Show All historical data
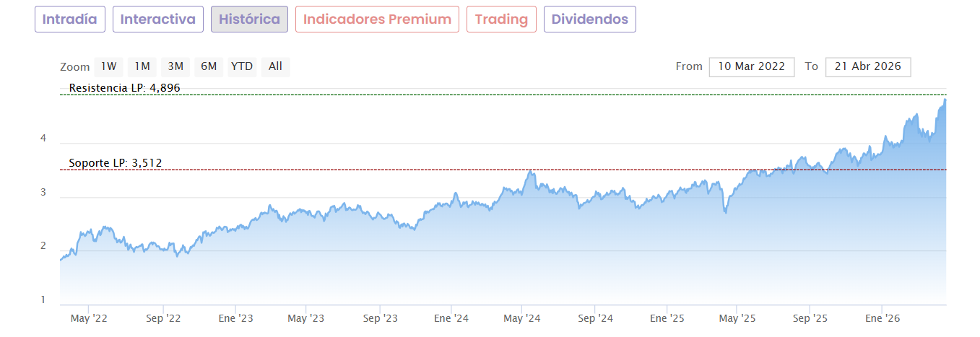The image size is (980, 337). (275, 67)
